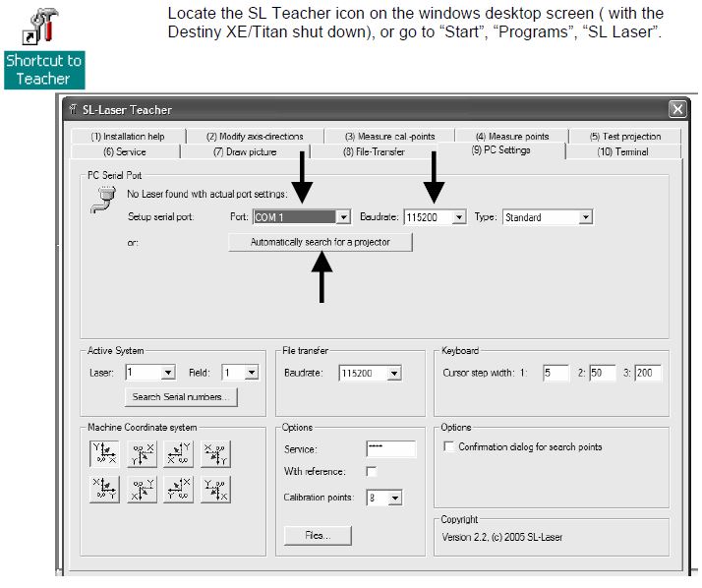Expand the Calibration points dropdown
Viewport: 702px width, 588px height.
395,499
